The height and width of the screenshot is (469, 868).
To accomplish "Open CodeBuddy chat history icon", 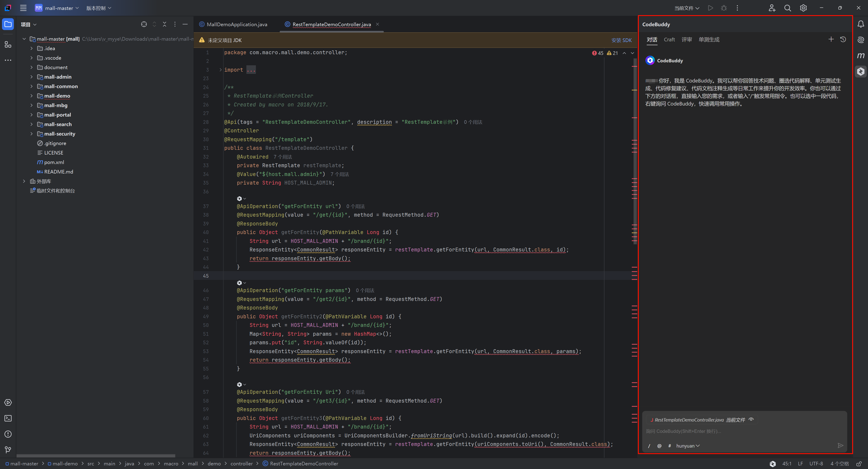I will point(843,39).
